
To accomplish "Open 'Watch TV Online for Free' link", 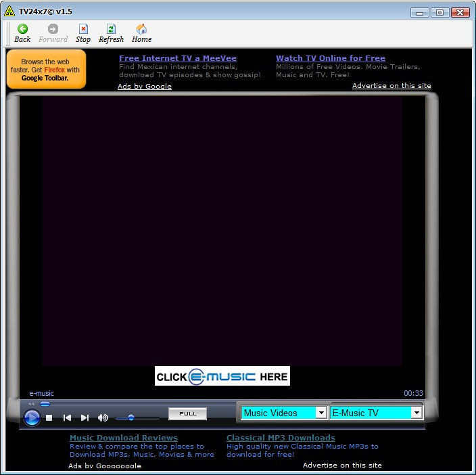I will 330,58.
